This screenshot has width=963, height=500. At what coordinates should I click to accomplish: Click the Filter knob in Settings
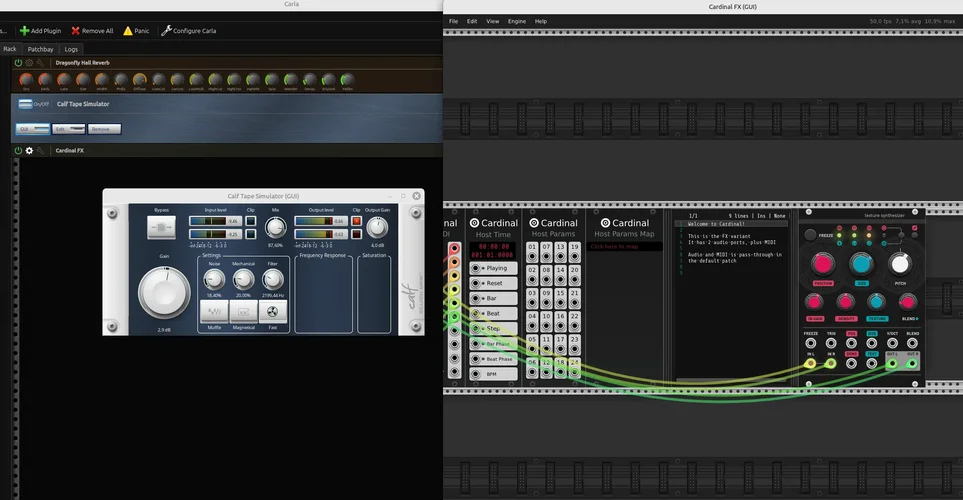pos(273,279)
